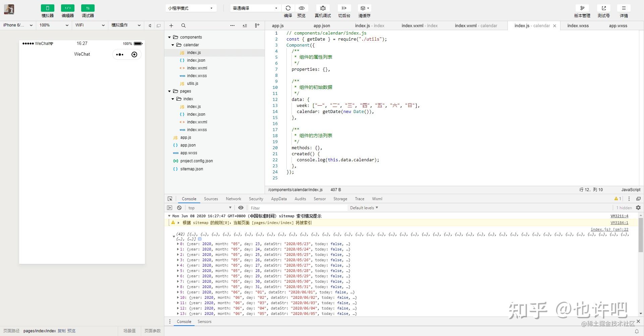Open the Sources devtools tab
The image size is (644, 336).
(211, 199)
